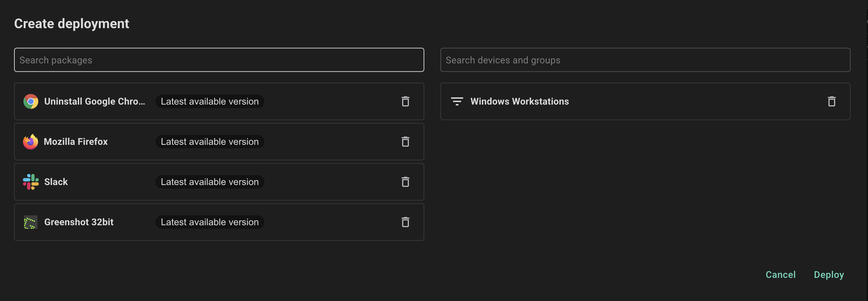
Task: Delete Greenshot 32bit package trash icon
Action: pos(406,222)
